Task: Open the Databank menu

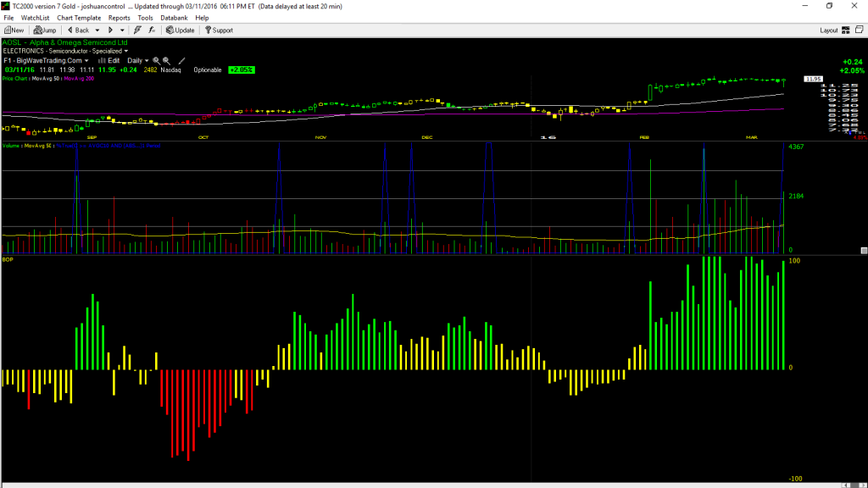Action: [x=174, y=18]
